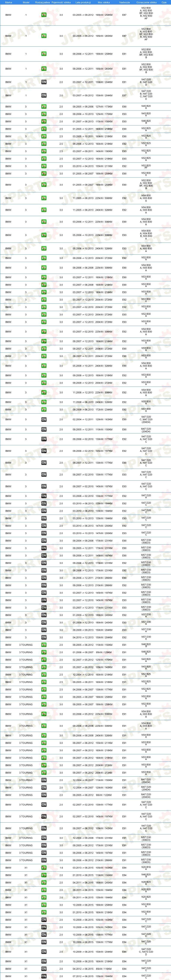Click the Oznaczenie silnika column header
The height and width of the screenshot is (980, 171).
146,2
